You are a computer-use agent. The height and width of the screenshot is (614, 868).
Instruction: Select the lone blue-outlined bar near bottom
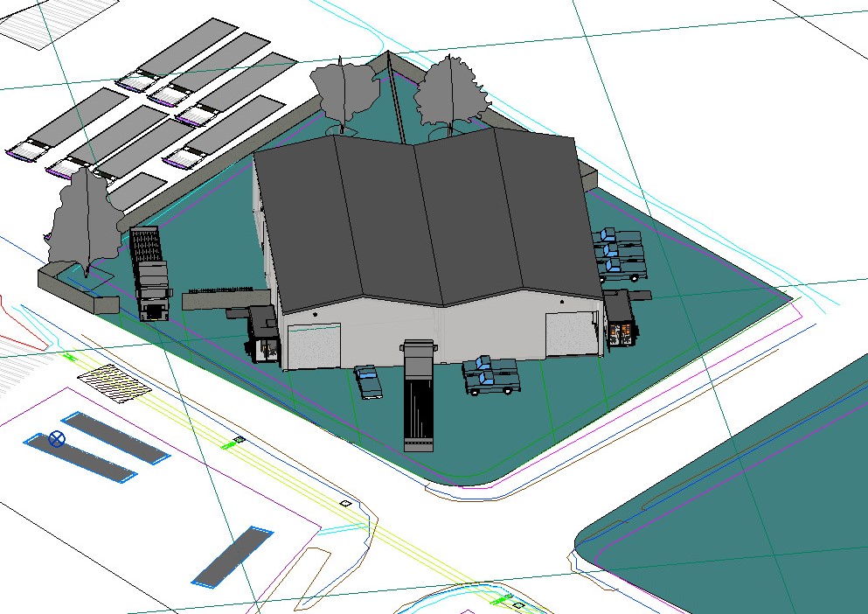tap(233, 556)
